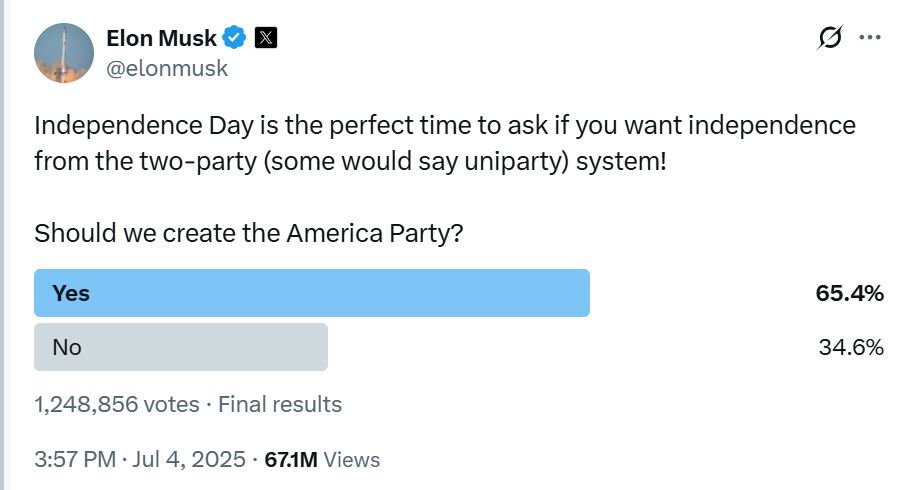Viewport: 899px width, 490px height.
Task: Open the three-dot more options menu
Action: 870,38
